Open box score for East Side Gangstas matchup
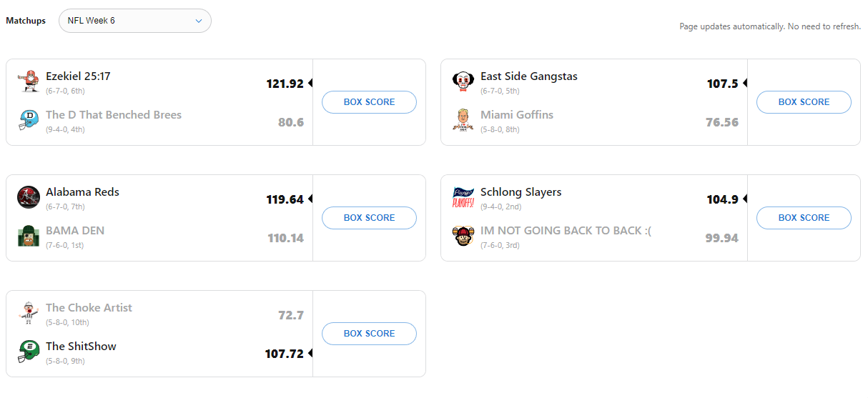 [804, 102]
